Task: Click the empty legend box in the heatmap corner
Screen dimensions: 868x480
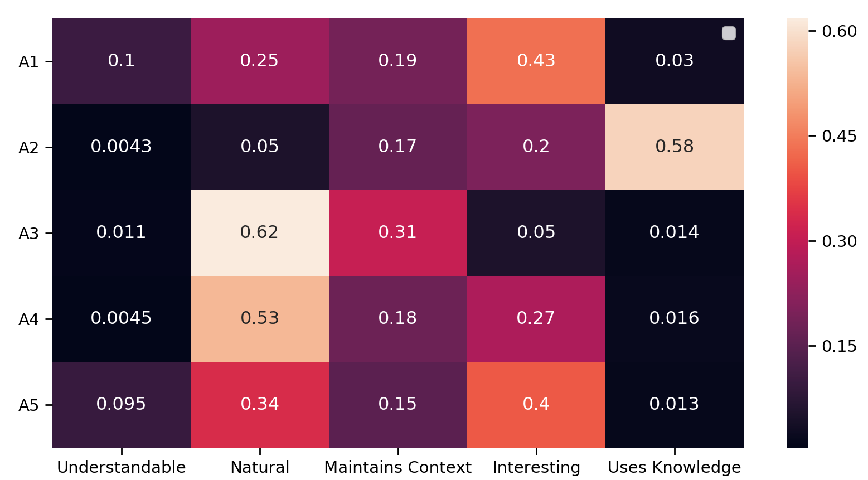Action: click(x=729, y=33)
